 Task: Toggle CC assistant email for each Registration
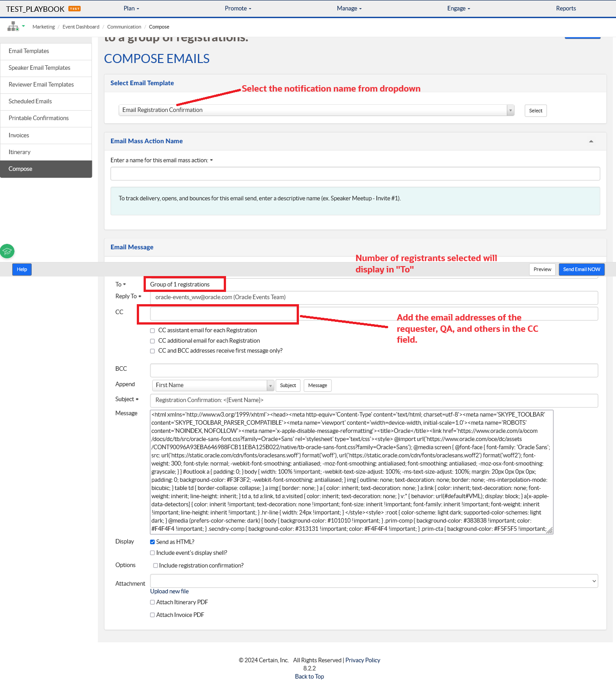(x=153, y=331)
